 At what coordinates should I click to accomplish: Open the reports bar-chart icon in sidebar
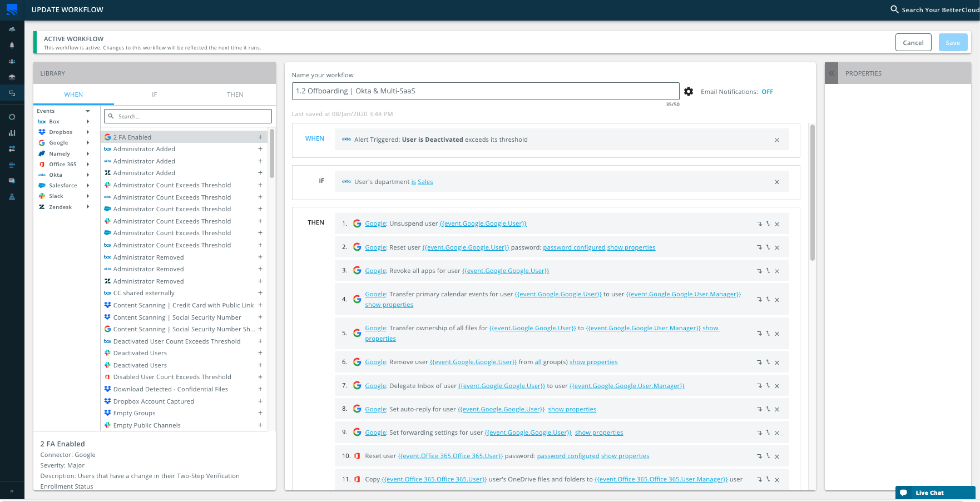pyautogui.click(x=12, y=133)
